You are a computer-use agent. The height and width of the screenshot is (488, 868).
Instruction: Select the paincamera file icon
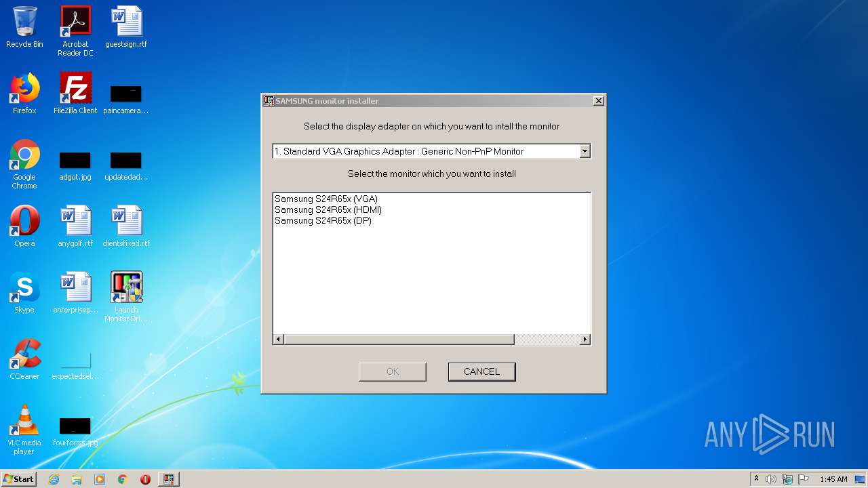[126, 98]
